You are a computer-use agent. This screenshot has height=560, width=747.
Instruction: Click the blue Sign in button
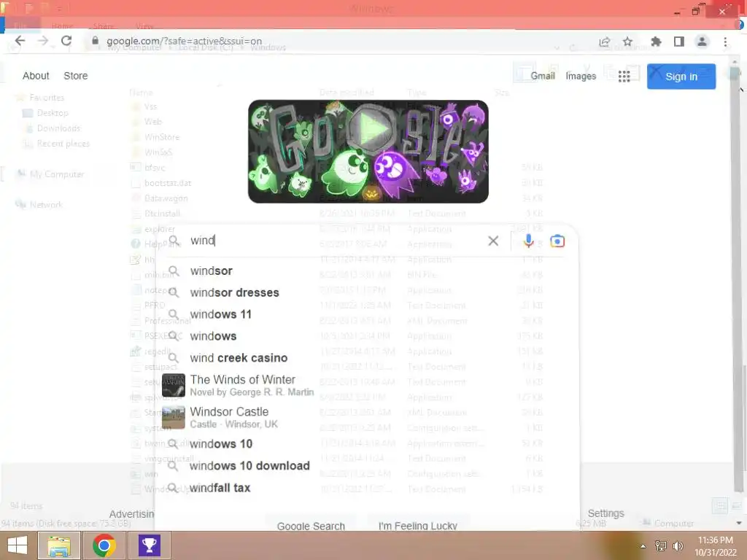pyautogui.click(x=681, y=77)
